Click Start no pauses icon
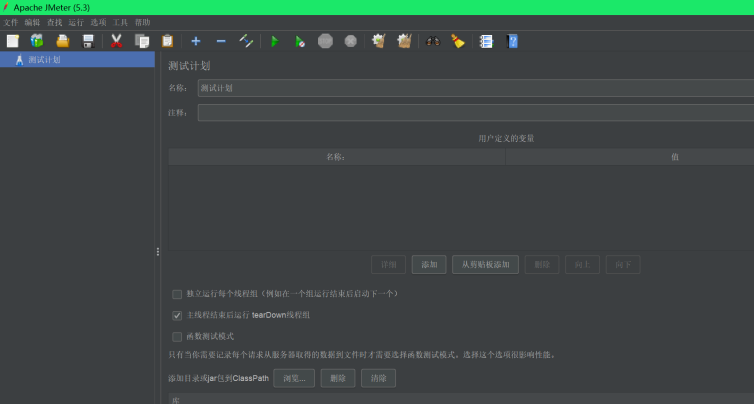 pyautogui.click(x=300, y=41)
